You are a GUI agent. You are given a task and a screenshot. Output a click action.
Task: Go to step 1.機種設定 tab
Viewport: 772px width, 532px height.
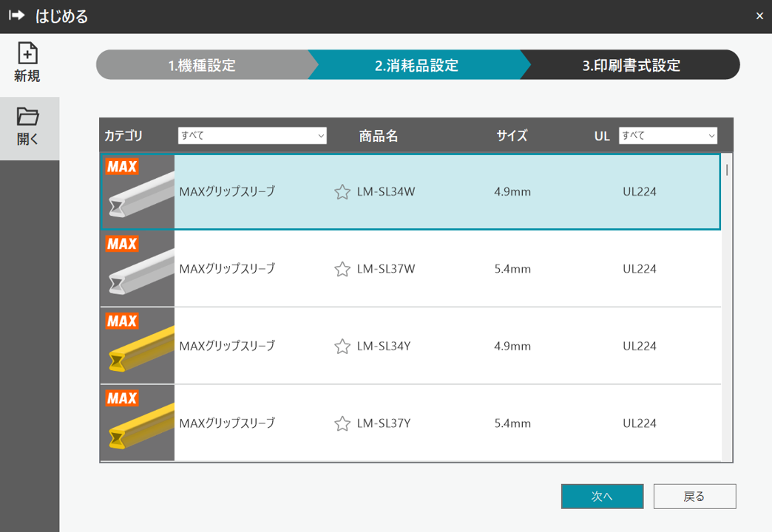(202, 65)
